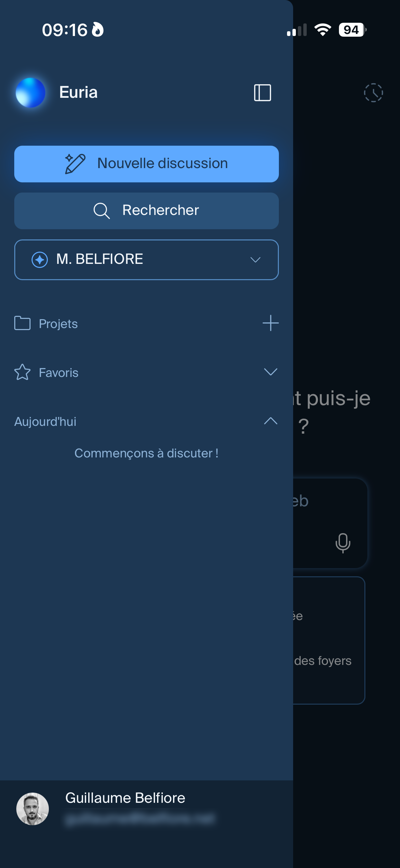The height and width of the screenshot is (868, 400).
Task: Tap the Wi-Fi status icon
Action: (323, 30)
